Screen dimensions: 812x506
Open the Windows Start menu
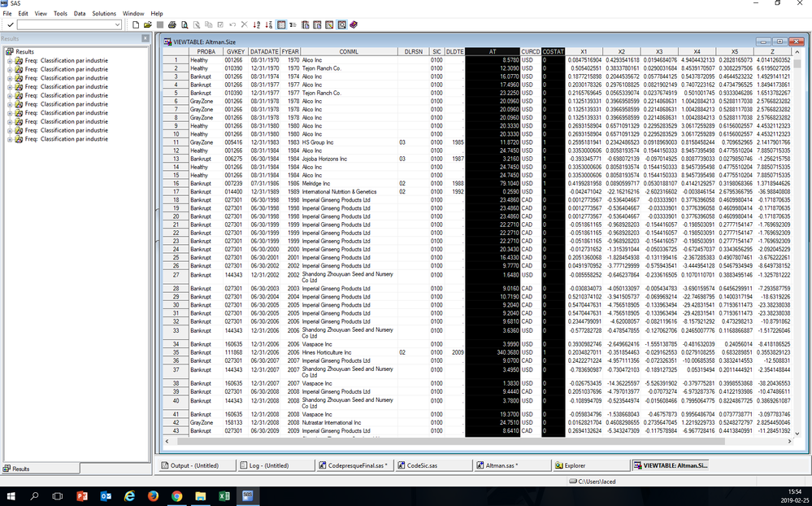tap(11, 496)
